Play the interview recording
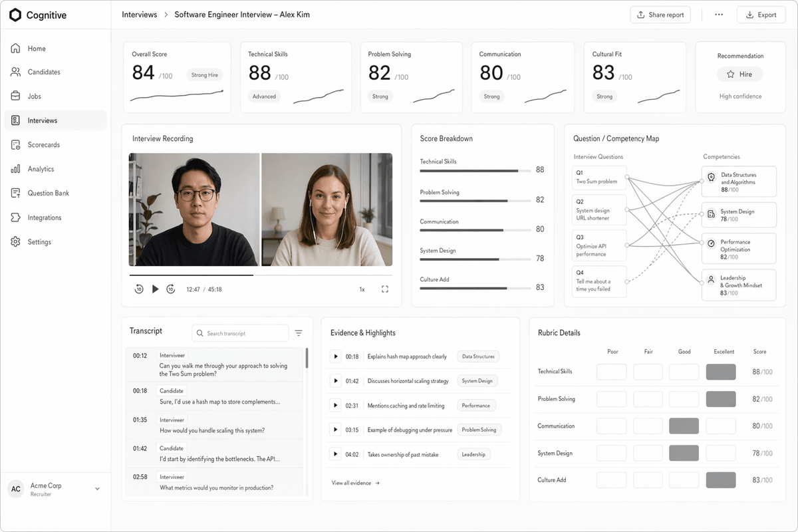 (155, 289)
